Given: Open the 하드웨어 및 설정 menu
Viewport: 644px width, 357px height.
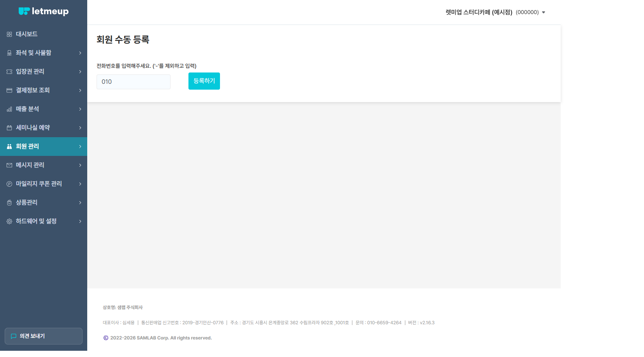Looking at the screenshot, I should point(44,221).
